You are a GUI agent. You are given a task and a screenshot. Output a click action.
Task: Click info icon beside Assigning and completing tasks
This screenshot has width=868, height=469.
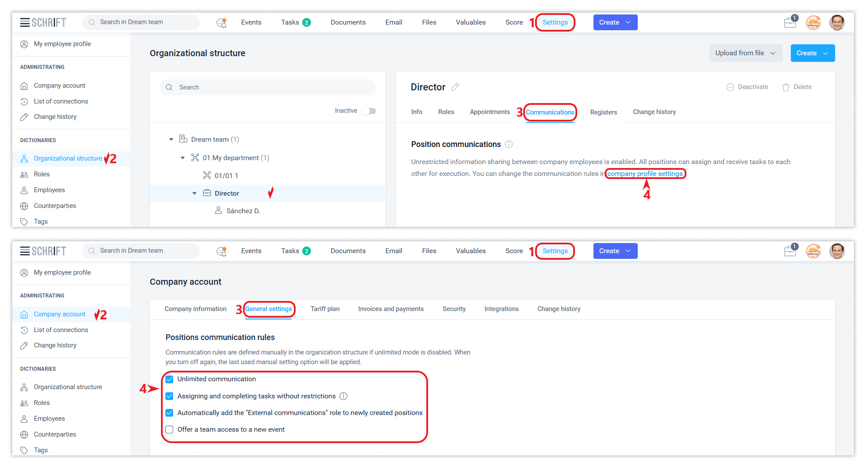click(343, 396)
